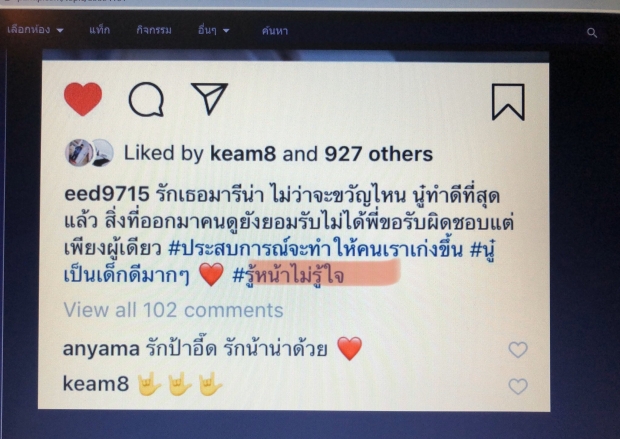The image size is (620, 439).
Task: Open hashtag #รู้หน้าไม่รู้ใจ
Action: coord(289,275)
